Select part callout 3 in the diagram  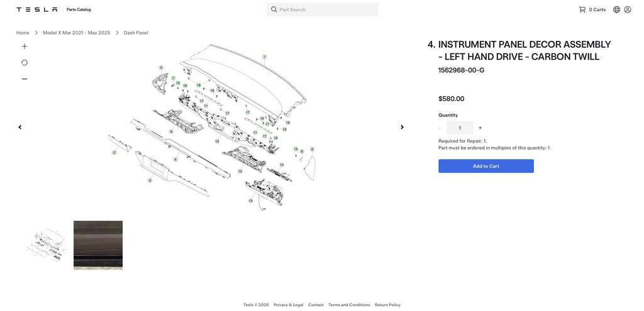click(150, 180)
